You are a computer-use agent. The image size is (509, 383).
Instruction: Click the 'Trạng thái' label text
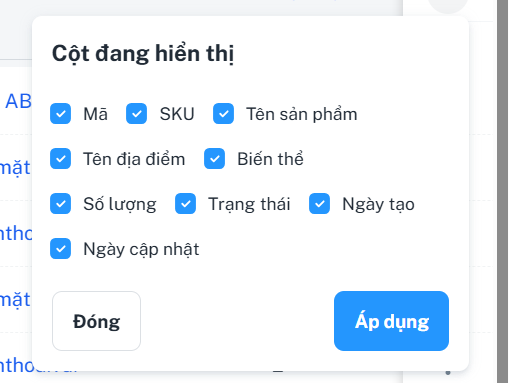(249, 204)
